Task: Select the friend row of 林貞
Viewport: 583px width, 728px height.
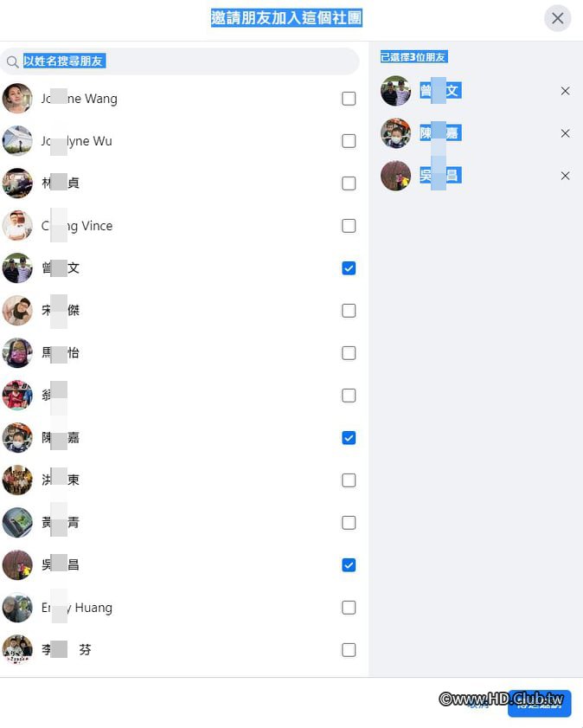Action: coord(180,184)
